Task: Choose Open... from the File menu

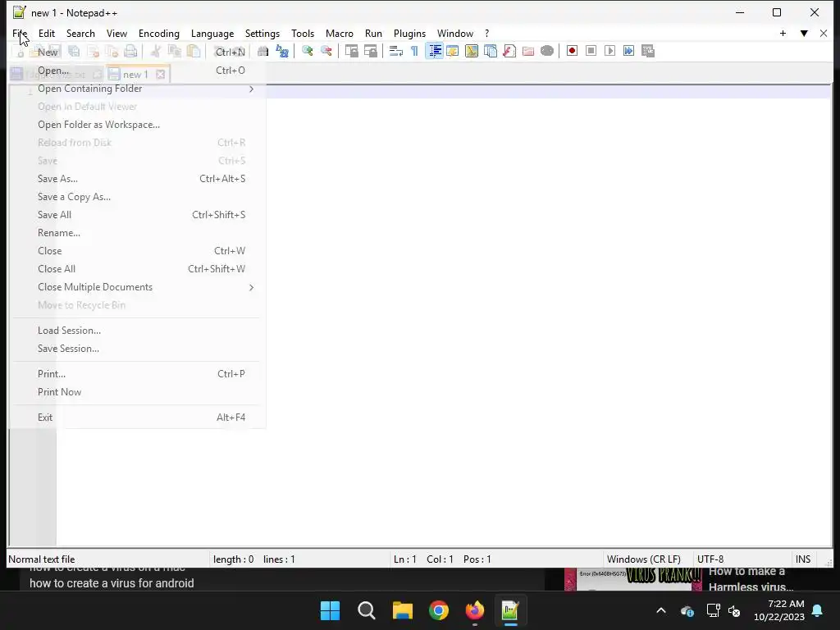Action: click(136, 71)
